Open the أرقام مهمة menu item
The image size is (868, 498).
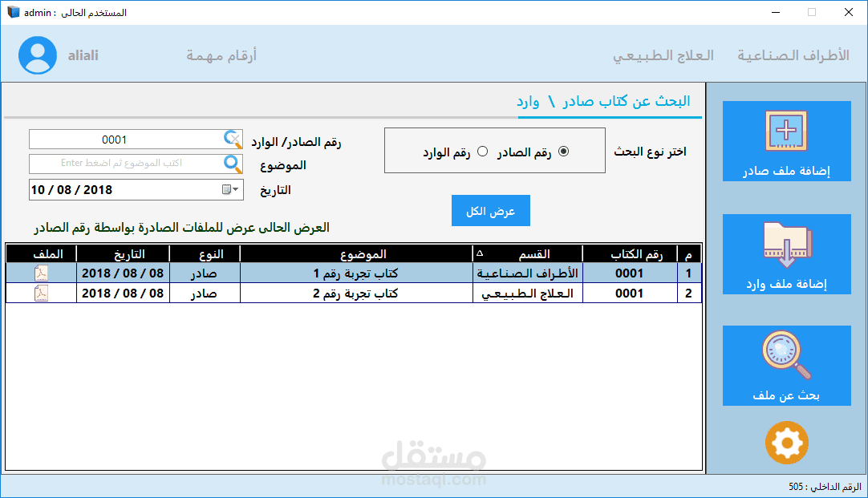tap(221, 55)
